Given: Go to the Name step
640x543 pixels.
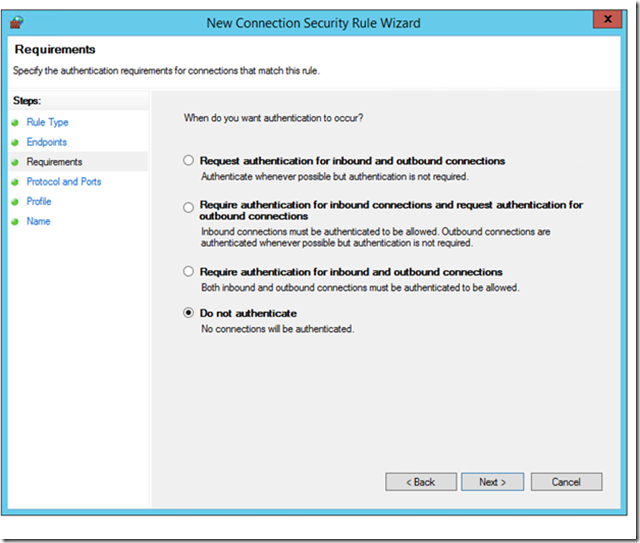Looking at the screenshot, I should [x=38, y=221].
